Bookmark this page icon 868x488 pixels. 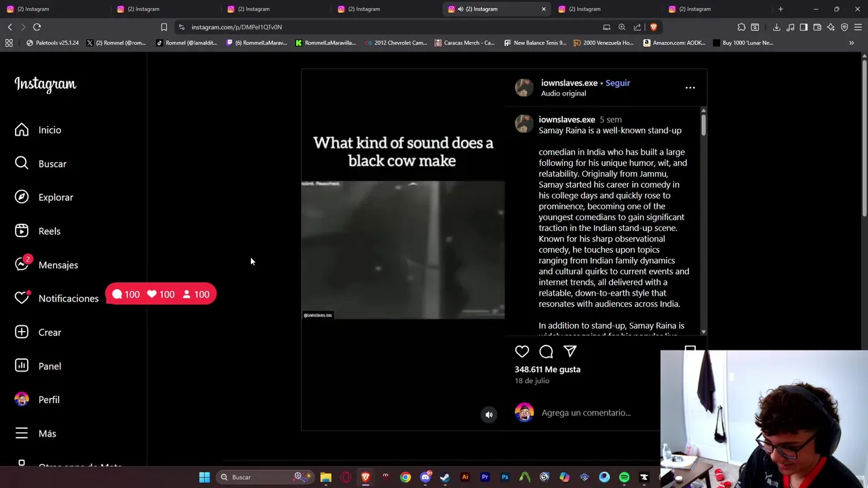[x=163, y=27]
